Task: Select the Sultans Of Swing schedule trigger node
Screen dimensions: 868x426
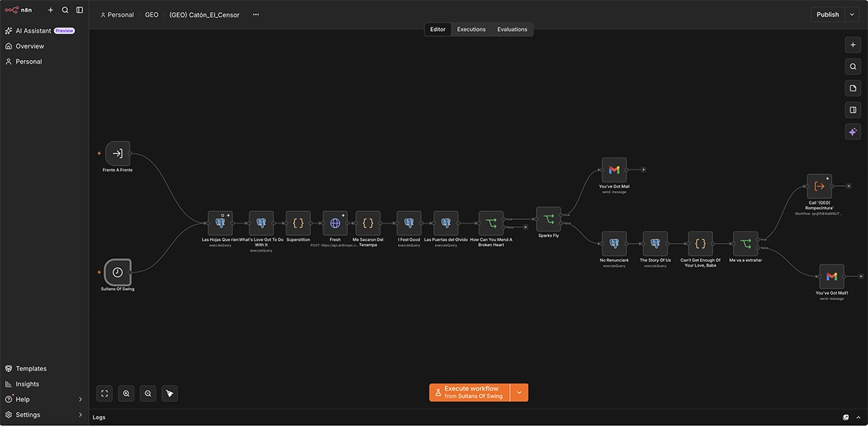Action: 117,272
